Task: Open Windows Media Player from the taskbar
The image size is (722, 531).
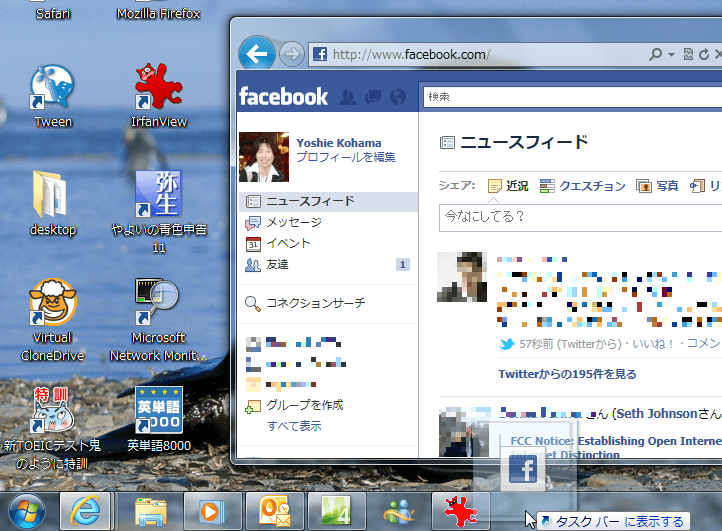Action: 212,511
